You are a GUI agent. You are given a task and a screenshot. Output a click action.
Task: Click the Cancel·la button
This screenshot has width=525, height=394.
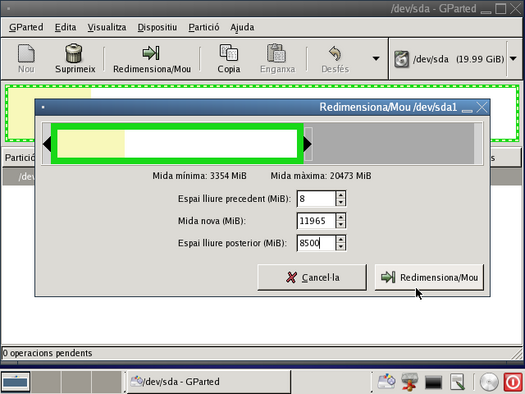[312, 277]
